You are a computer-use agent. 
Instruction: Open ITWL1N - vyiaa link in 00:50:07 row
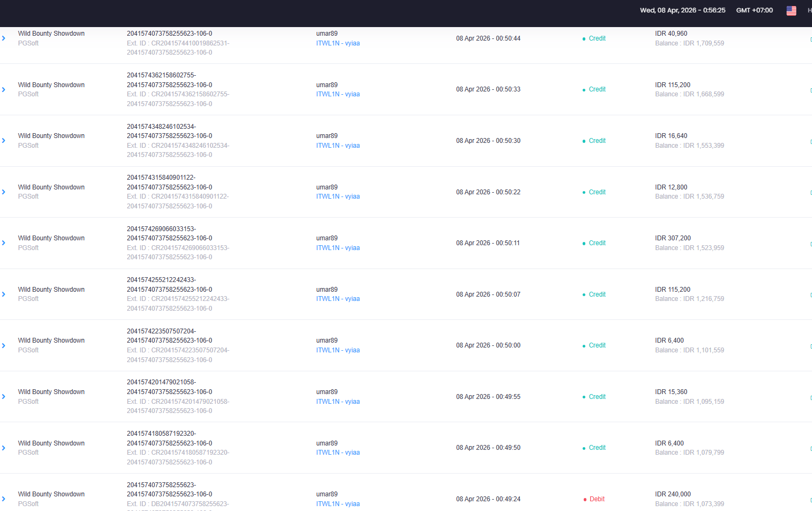pyautogui.click(x=338, y=299)
